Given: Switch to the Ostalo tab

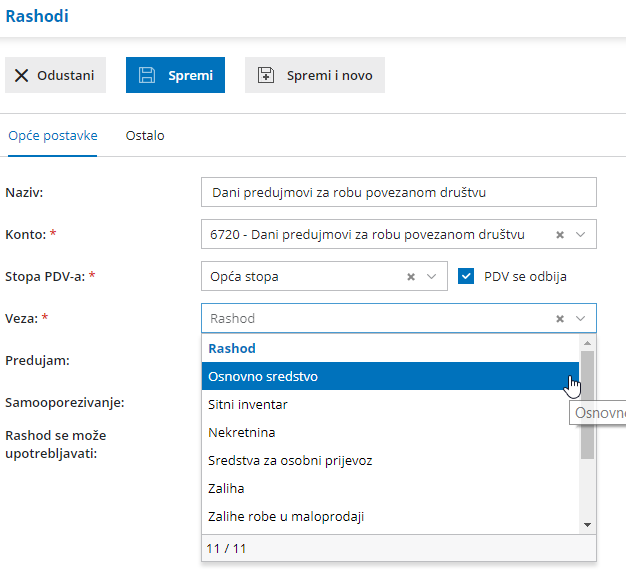Looking at the screenshot, I should pyautogui.click(x=145, y=135).
